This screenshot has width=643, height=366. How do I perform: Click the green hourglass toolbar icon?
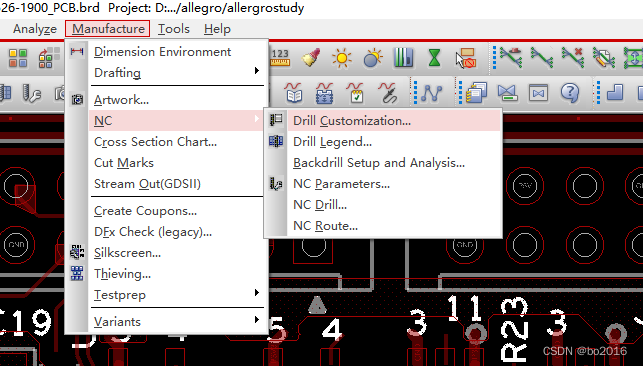pyautogui.click(x=434, y=58)
